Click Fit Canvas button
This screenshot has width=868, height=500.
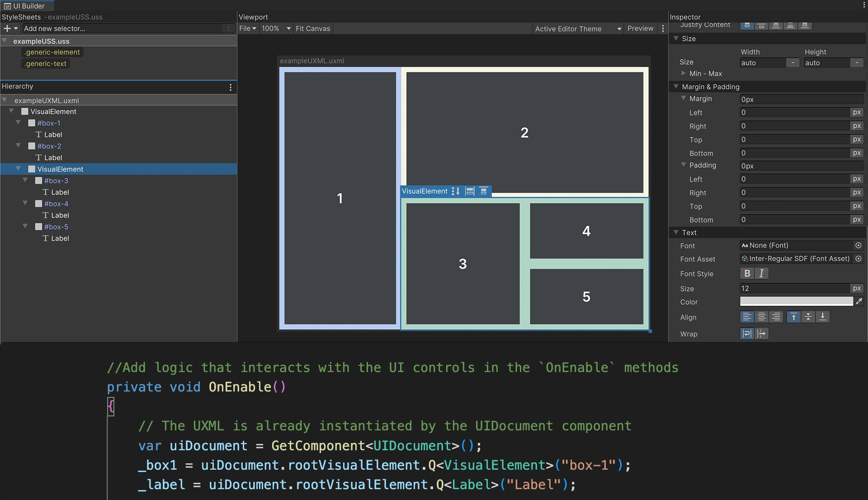313,28
